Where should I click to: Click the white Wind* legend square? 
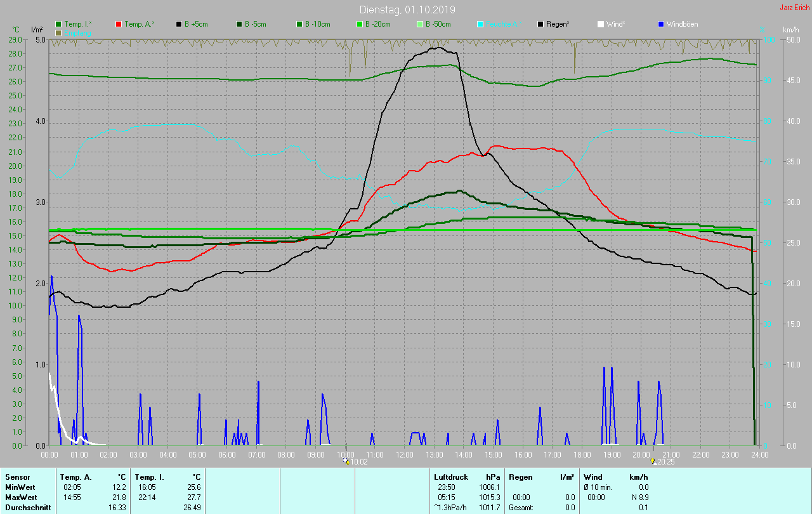click(x=601, y=24)
